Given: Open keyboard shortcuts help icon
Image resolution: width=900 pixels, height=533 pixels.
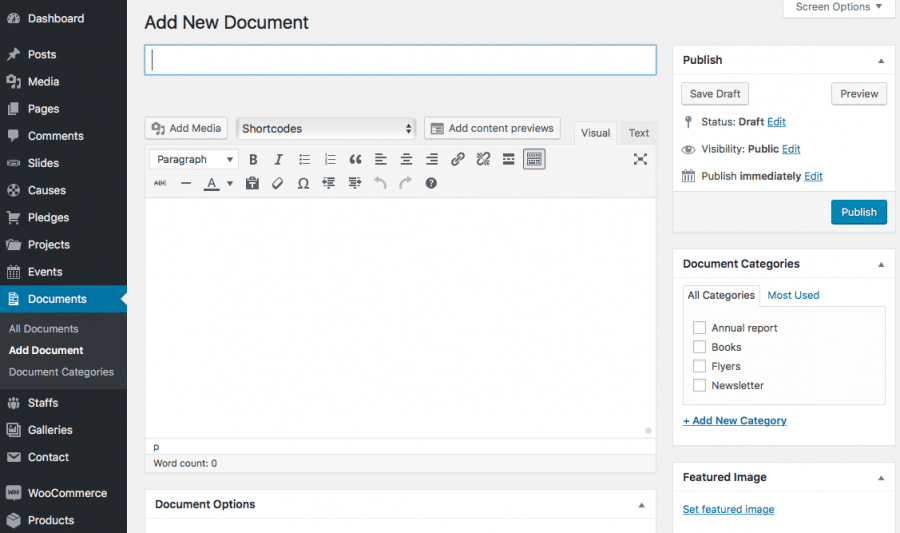Looking at the screenshot, I should click(431, 184).
